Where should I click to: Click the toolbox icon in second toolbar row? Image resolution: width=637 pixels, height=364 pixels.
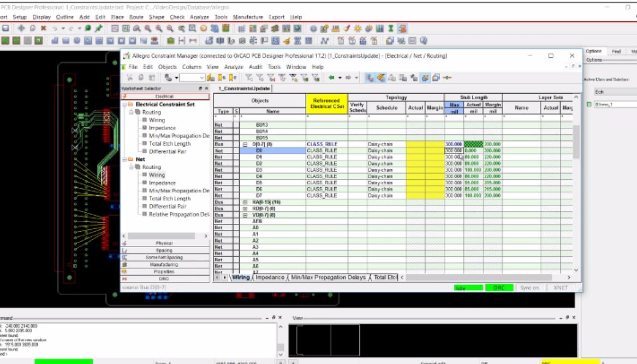171,40
